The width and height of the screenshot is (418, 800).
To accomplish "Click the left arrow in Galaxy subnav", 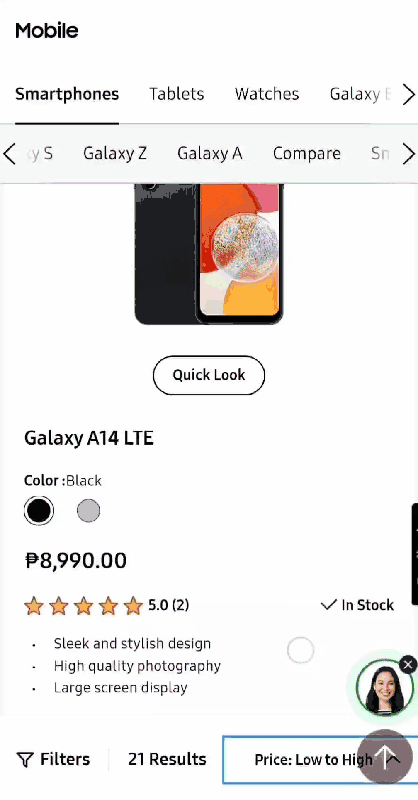I will (10, 154).
